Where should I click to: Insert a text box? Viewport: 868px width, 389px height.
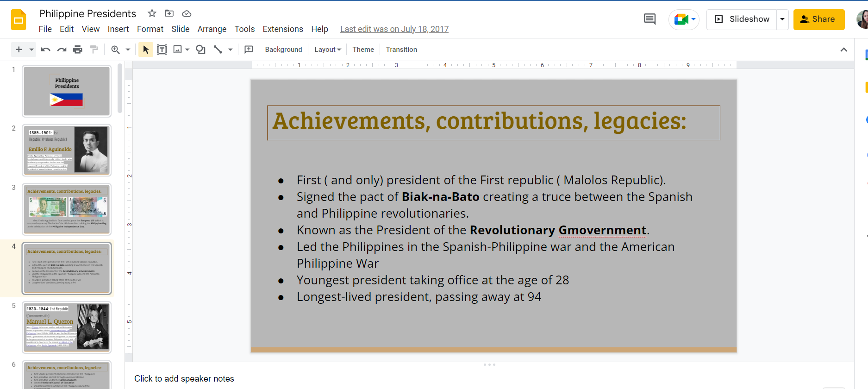(x=162, y=50)
